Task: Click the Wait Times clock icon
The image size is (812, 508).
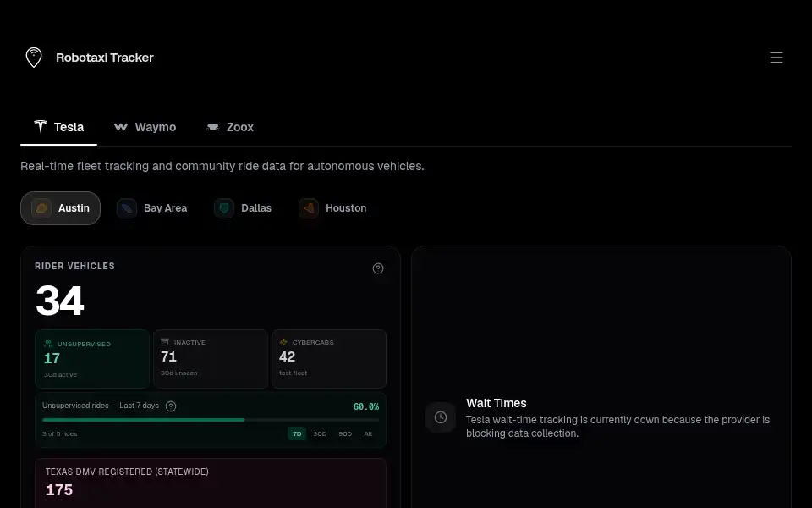Action: (440, 417)
